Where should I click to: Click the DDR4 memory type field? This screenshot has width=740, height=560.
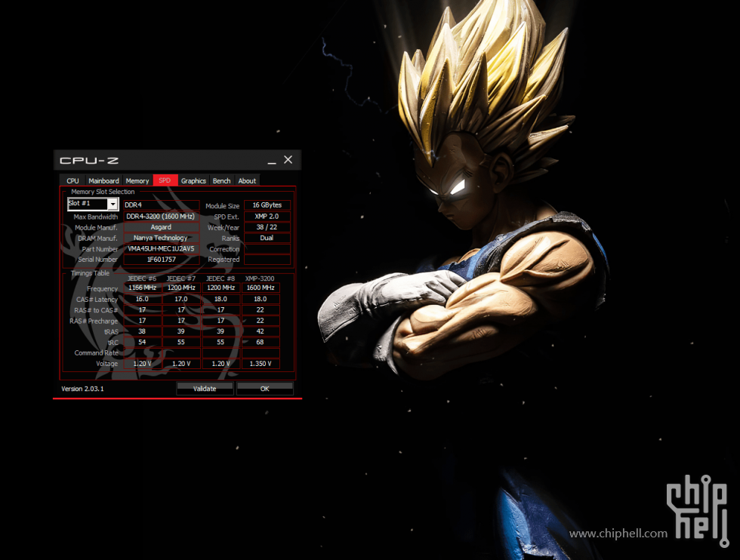[162, 205]
